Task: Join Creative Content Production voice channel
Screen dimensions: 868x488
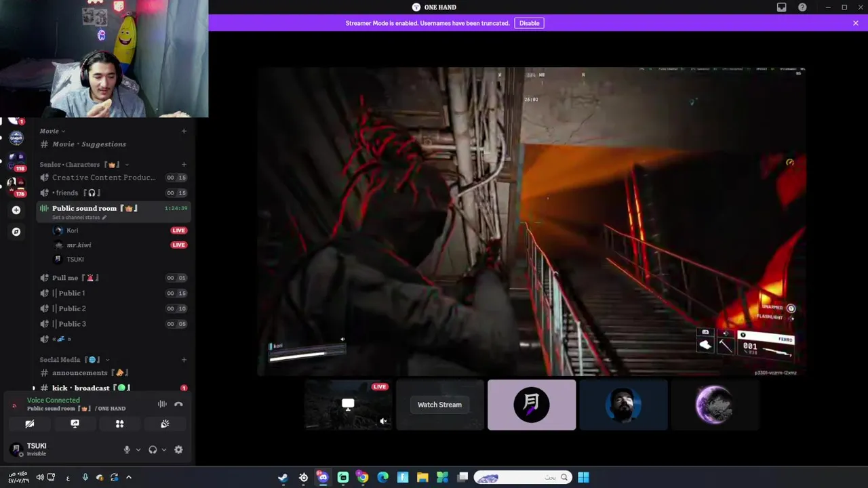Action: [113, 178]
